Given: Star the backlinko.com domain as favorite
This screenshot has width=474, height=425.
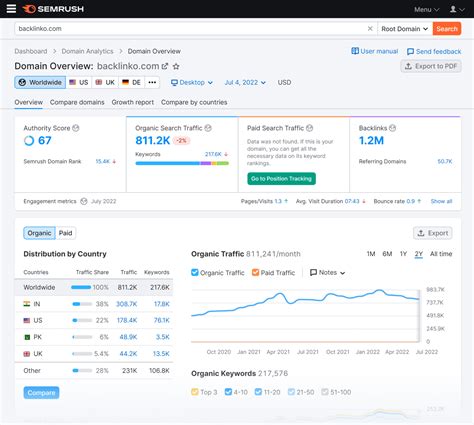Looking at the screenshot, I should pyautogui.click(x=176, y=66).
